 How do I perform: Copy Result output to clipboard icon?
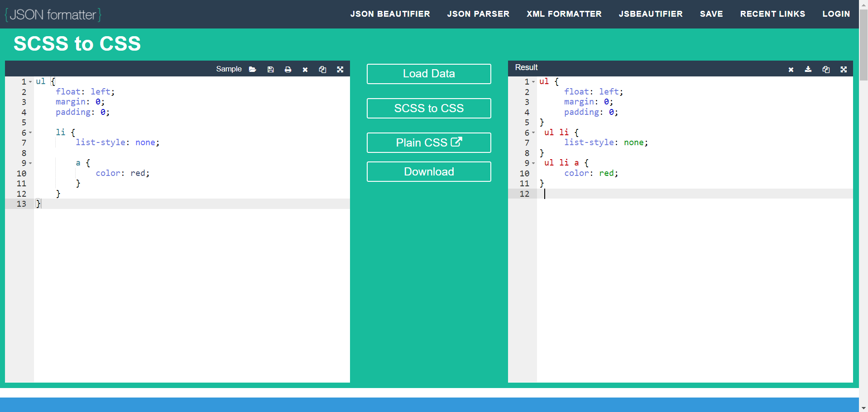tap(826, 69)
